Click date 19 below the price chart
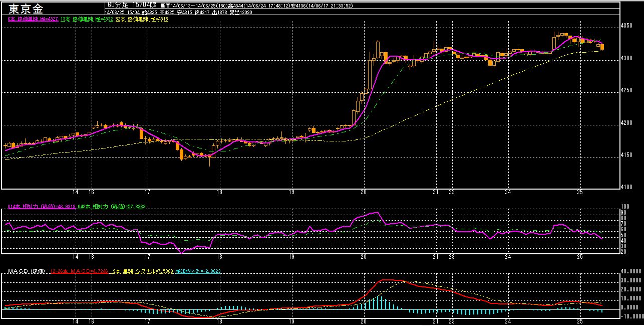Viewport: 644px width, 326px height. pyautogui.click(x=291, y=192)
